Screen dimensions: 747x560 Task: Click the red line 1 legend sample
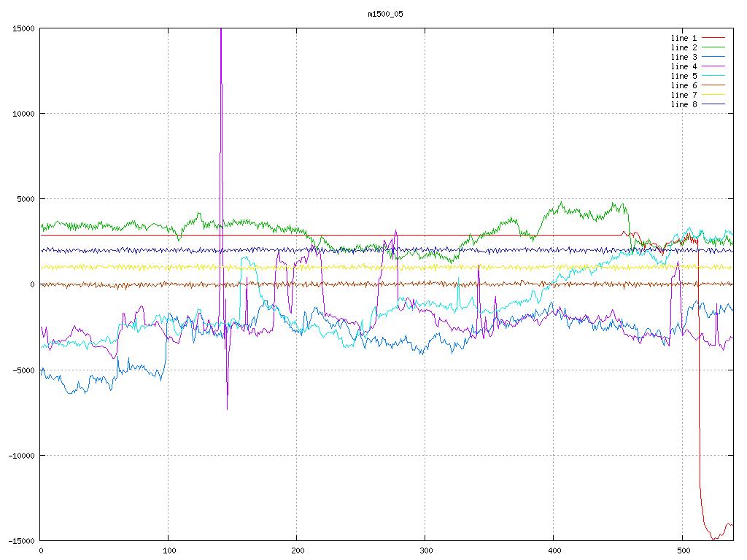pyautogui.click(x=714, y=38)
